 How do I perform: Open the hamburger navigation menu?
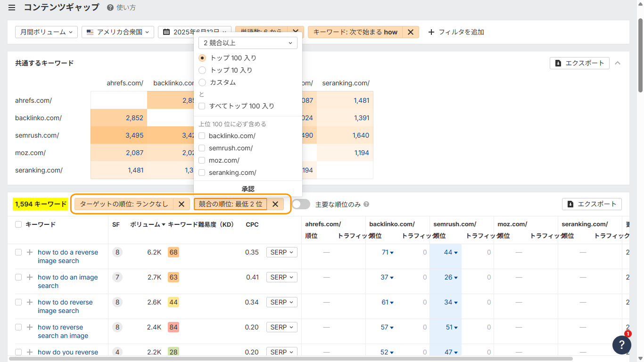coord(12,7)
